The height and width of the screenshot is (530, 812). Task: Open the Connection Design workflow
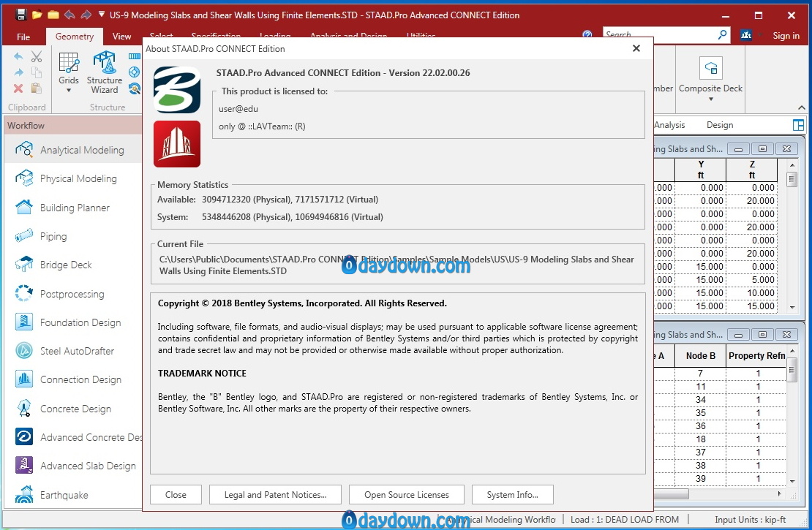point(72,380)
